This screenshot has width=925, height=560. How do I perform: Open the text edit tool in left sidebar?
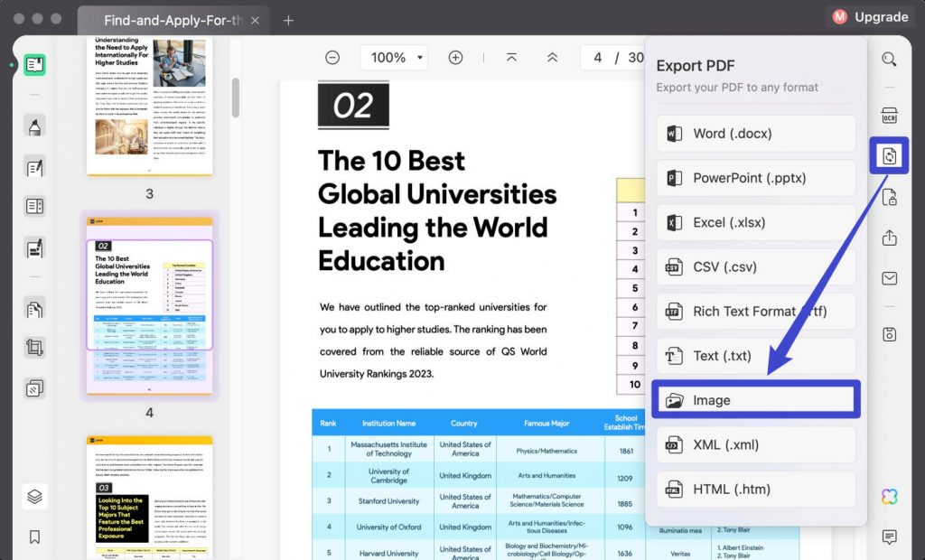34,167
